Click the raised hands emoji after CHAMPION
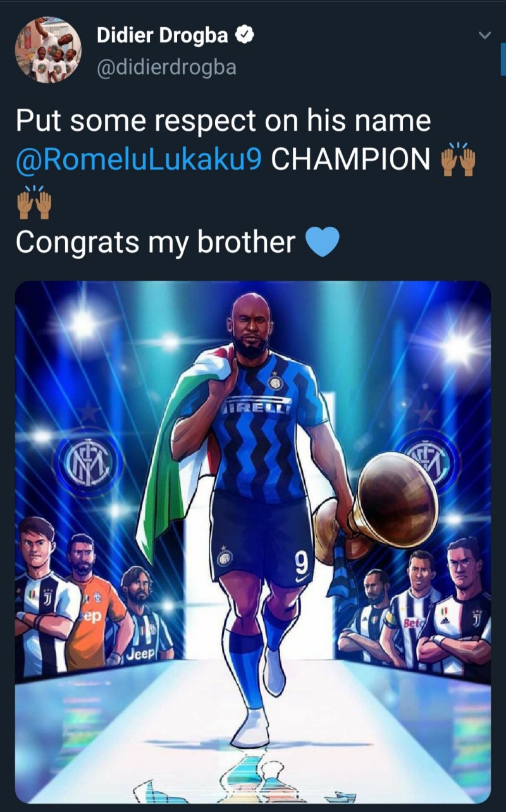 [457, 159]
